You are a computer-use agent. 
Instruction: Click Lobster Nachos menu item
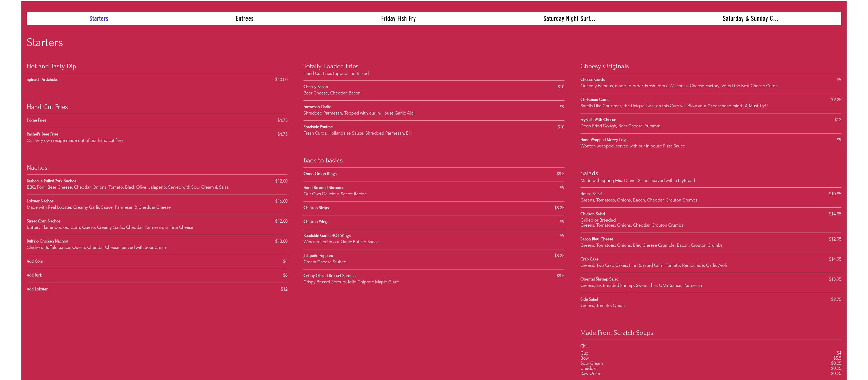point(40,201)
